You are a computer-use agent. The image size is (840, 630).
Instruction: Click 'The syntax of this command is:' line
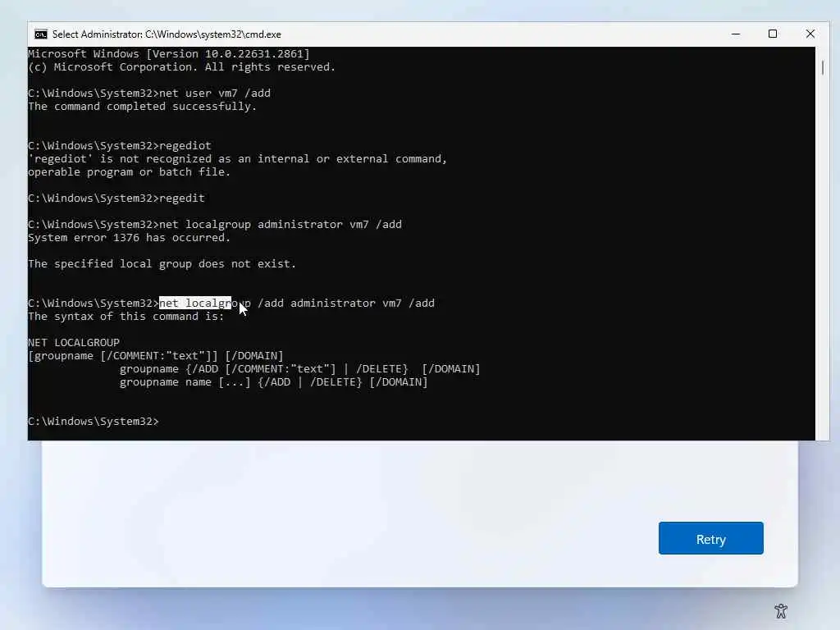point(126,317)
